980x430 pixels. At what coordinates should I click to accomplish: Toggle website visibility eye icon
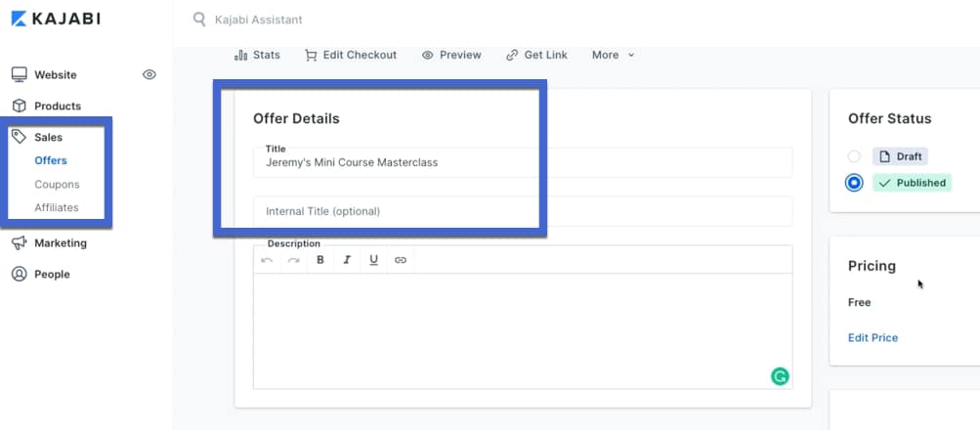149,74
